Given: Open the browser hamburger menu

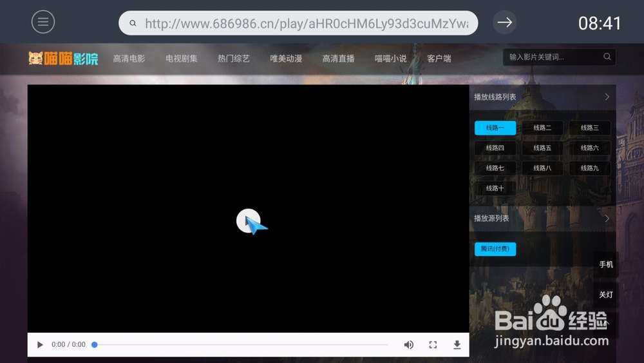Looking at the screenshot, I should tap(43, 22).
